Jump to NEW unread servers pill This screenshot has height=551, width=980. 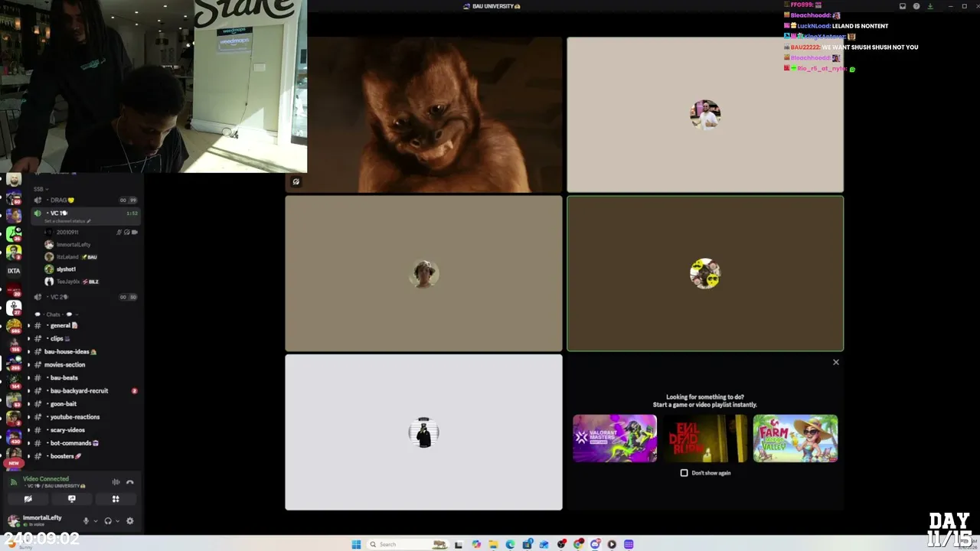coord(14,463)
